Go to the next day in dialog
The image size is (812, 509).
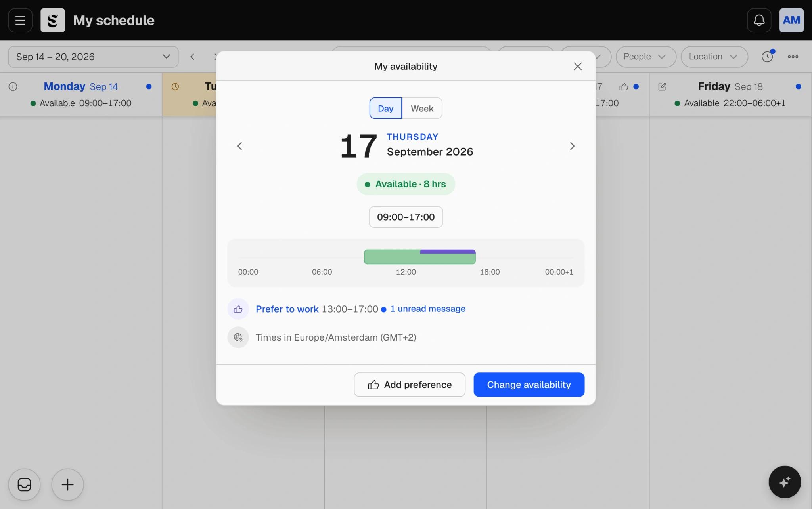pos(572,146)
